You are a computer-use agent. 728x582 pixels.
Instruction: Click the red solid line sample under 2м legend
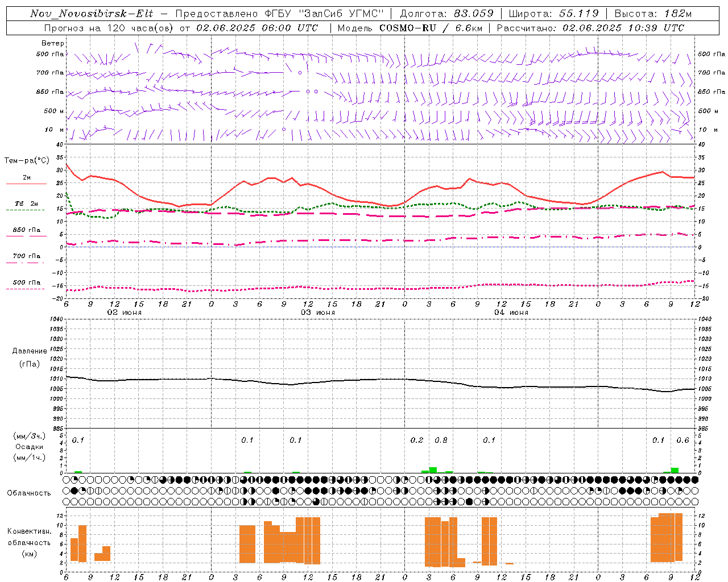(26, 184)
